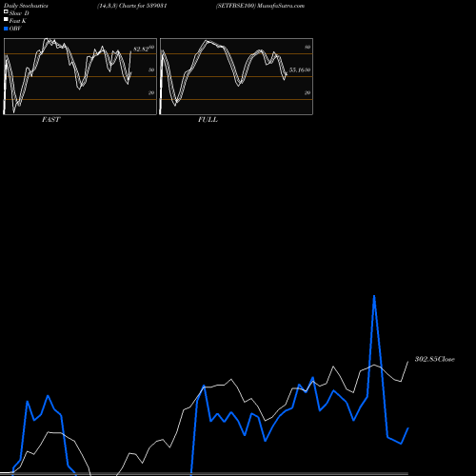Click the tall blue OBV spike peak
This screenshot has width=476, height=476.
[374, 296]
